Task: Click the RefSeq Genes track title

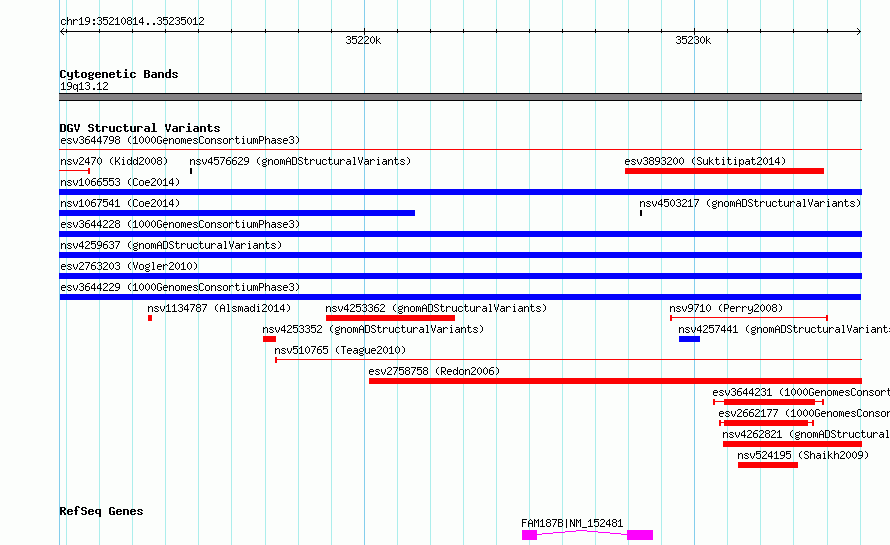Action: click(x=101, y=511)
